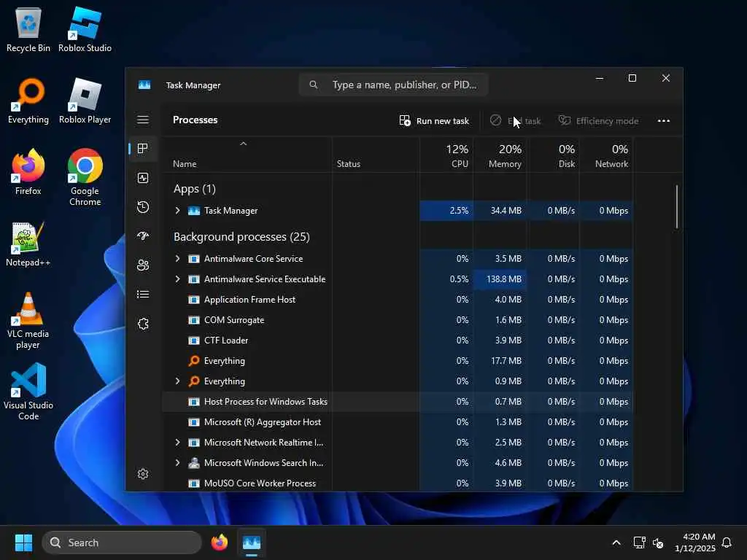Viewport: 747px width, 560px height.
Task: Open Task Manager settings gear icon
Action: 143,474
